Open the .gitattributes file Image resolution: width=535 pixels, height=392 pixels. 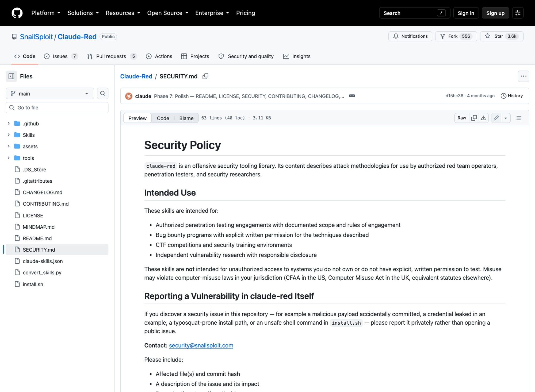coord(37,181)
